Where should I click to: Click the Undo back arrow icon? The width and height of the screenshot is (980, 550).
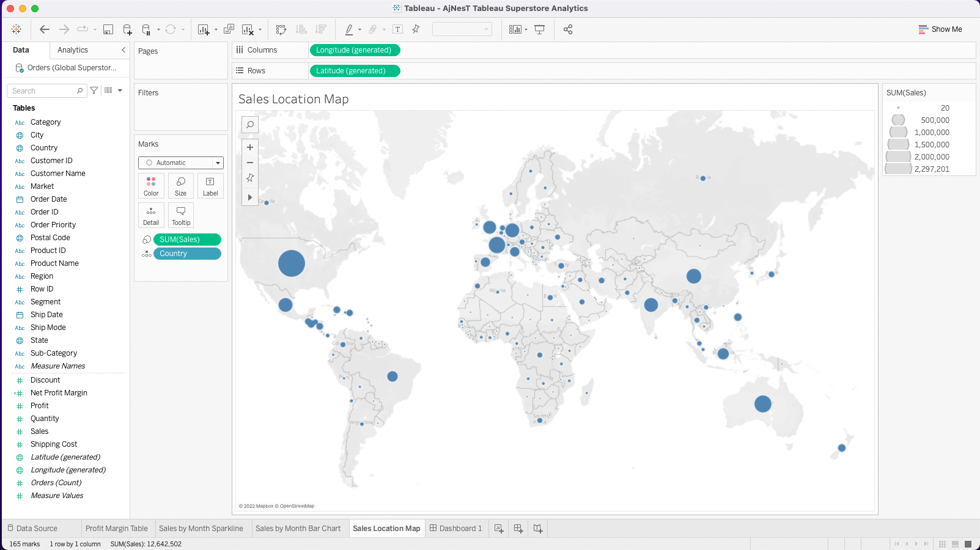(45, 29)
